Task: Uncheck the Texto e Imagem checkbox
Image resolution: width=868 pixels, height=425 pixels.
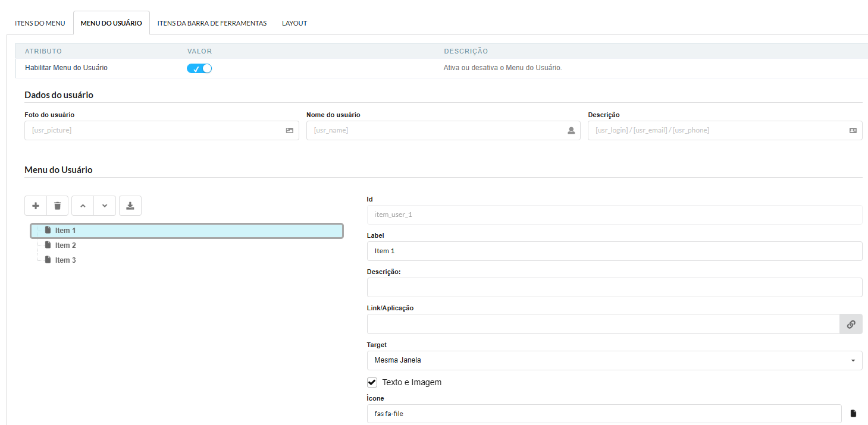Action: tap(372, 382)
